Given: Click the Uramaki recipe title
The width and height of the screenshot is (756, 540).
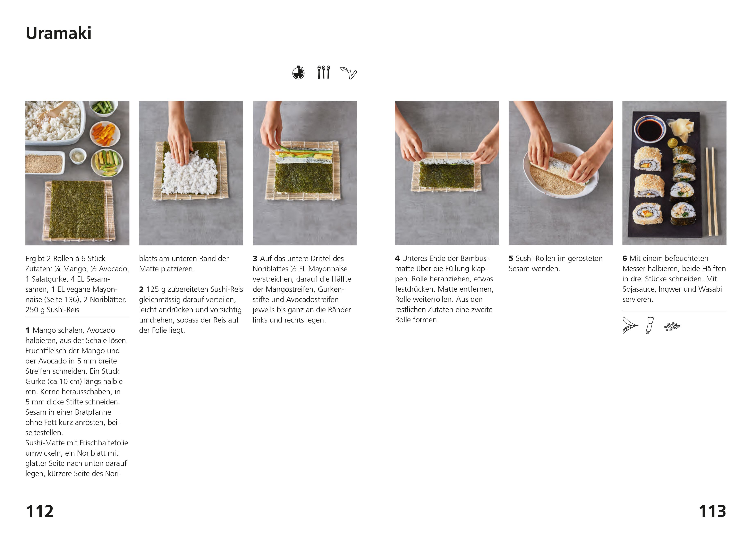Looking at the screenshot, I should pos(59,33).
